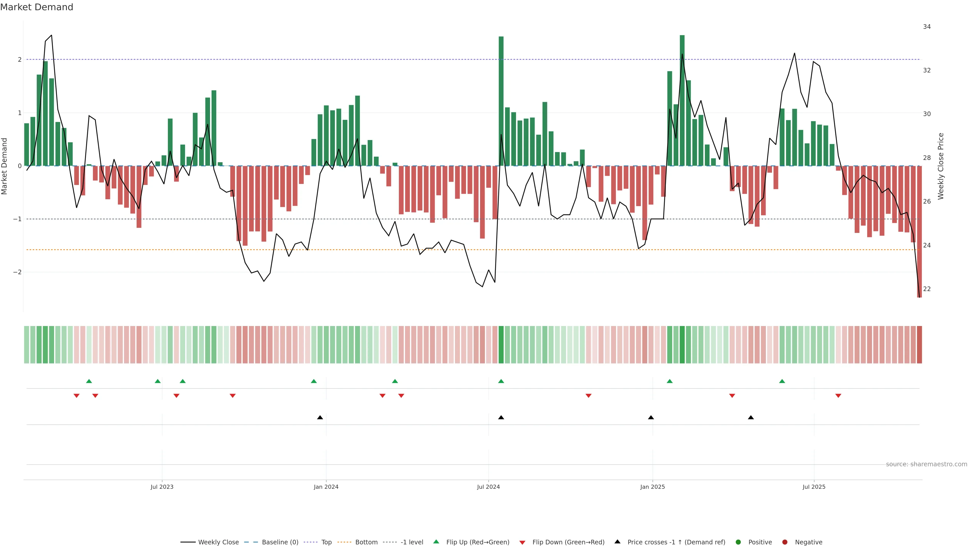
Task: Click the source: sharemaestro.com text
Action: 926,464
